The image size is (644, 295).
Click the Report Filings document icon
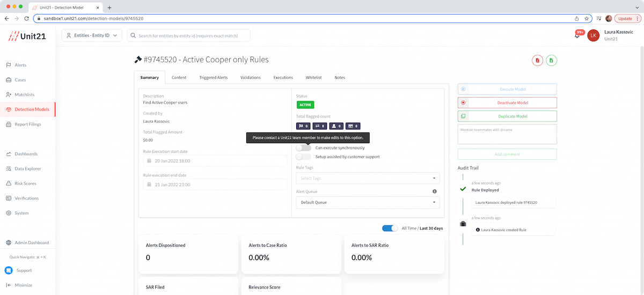(9, 124)
